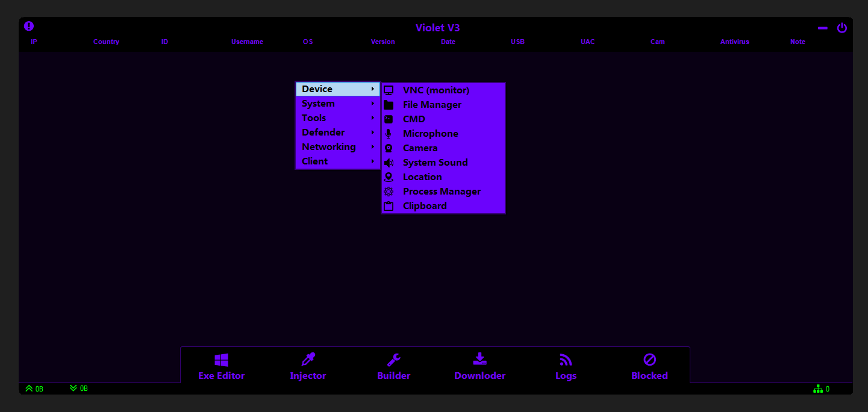Choose File Manager from the Device submenu
This screenshot has width=868, height=412.
[x=432, y=105]
